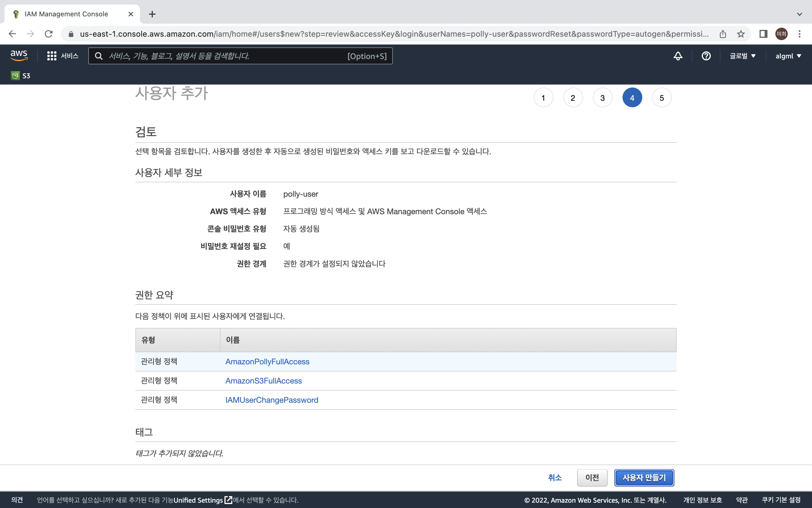The height and width of the screenshot is (508, 812).
Task: Click the share page icon in address bar
Action: coord(723,34)
